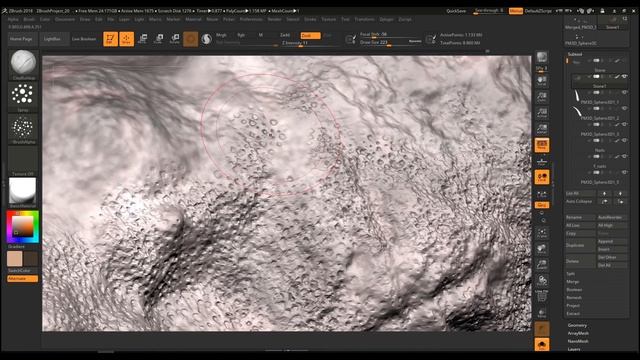Viewport: 640px width, 360px height.
Task: Open the Zplugin menu
Action: pos(386,19)
